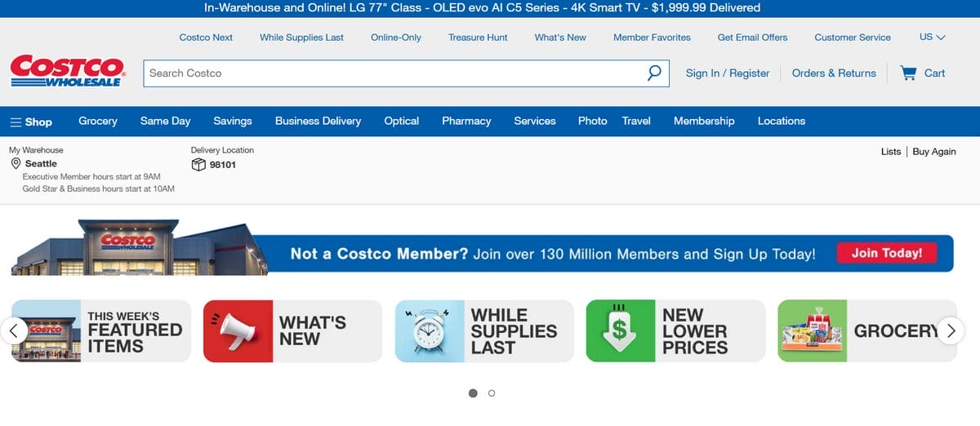Open Treasure Hunt link
This screenshot has height=426, width=980.
pyautogui.click(x=478, y=38)
